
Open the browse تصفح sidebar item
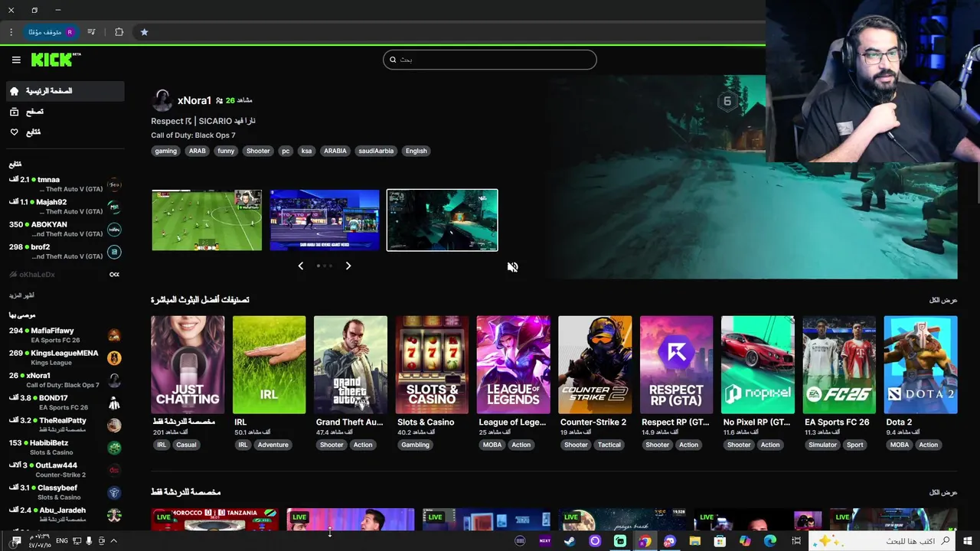[64, 112]
